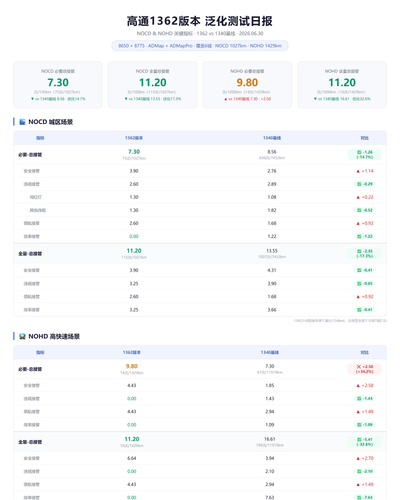
Task: Click the 3.94 baseline value
Action: pyautogui.click(x=270, y=458)
